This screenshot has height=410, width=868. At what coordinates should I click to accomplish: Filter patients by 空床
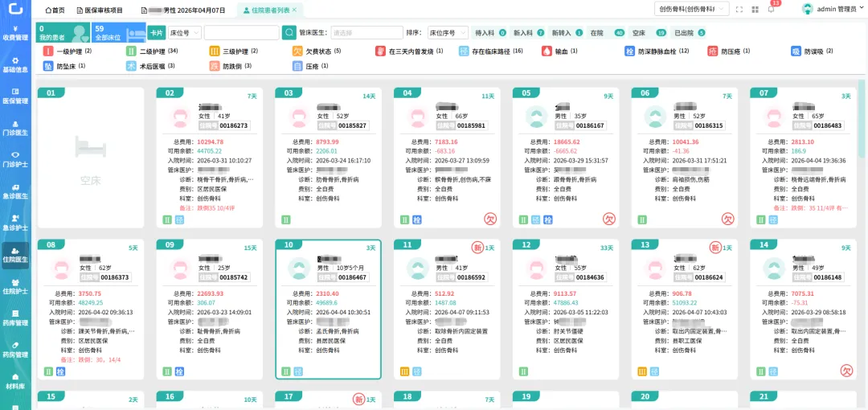pos(649,33)
